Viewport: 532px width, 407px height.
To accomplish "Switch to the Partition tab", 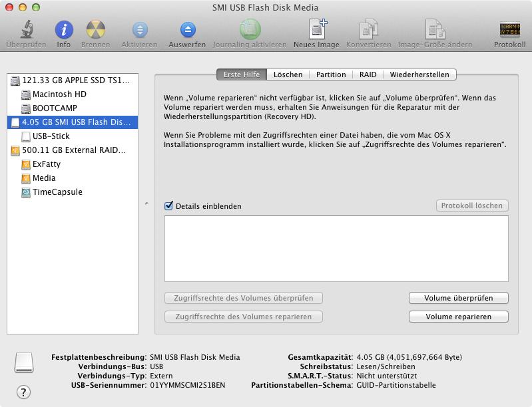I will pyautogui.click(x=331, y=74).
